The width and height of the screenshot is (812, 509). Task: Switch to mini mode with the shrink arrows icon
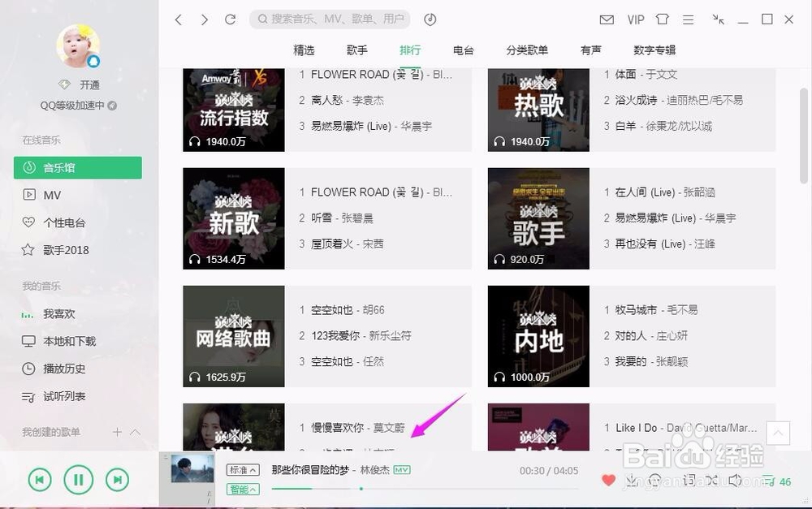(719, 19)
